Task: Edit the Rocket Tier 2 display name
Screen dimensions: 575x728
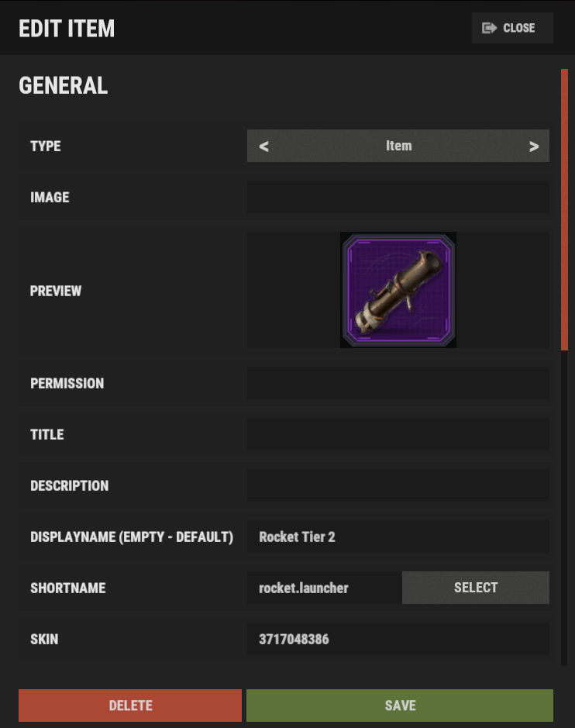Action: point(398,537)
